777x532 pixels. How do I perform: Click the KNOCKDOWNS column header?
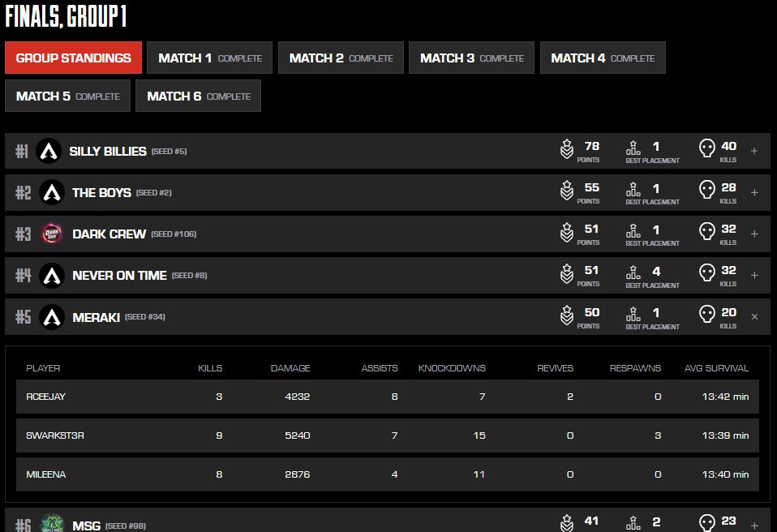pyautogui.click(x=452, y=368)
